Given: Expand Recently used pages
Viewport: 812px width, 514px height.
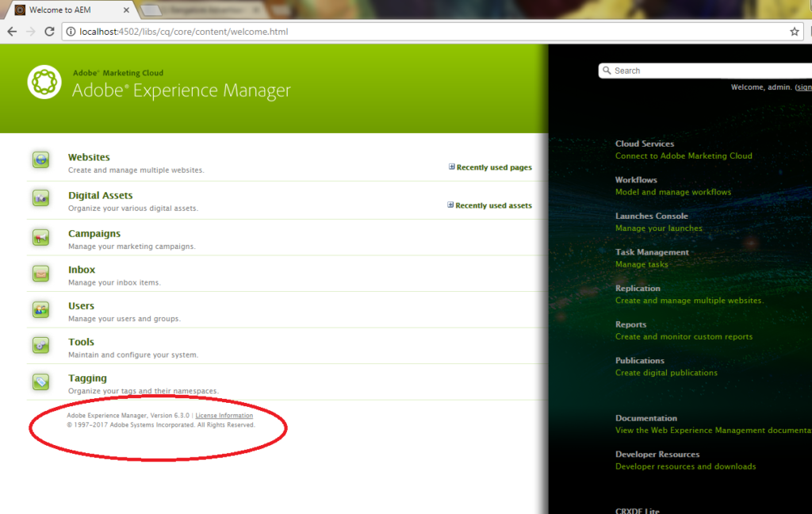Looking at the screenshot, I should 490,167.
